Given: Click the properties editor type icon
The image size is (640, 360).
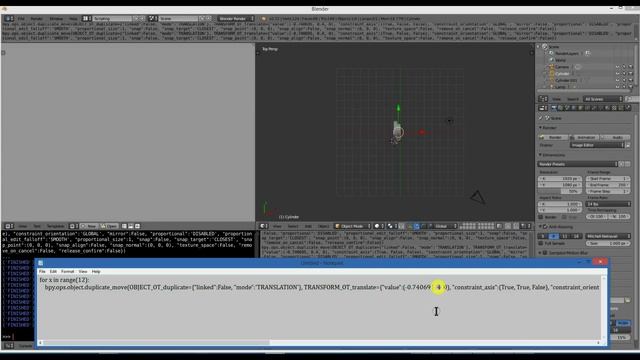Looking at the screenshot, I should pos(543,108).
